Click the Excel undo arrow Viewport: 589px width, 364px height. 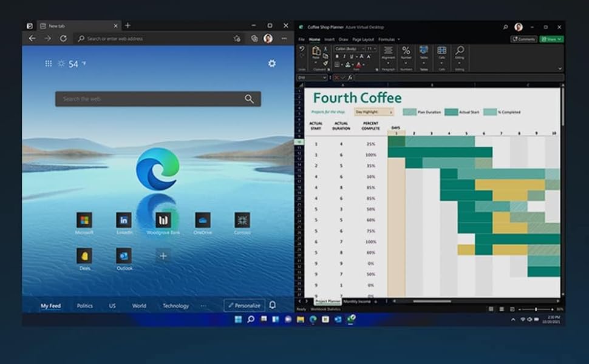[x=302, y=49]
